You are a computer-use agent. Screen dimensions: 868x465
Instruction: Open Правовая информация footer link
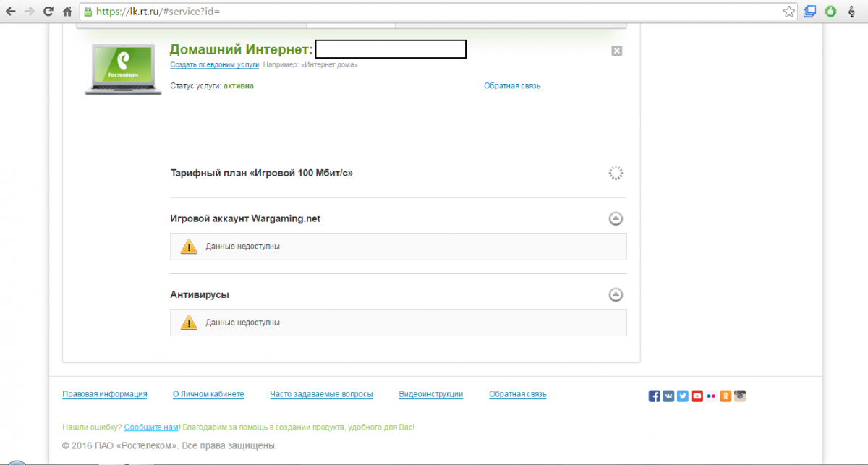[105, 394]
